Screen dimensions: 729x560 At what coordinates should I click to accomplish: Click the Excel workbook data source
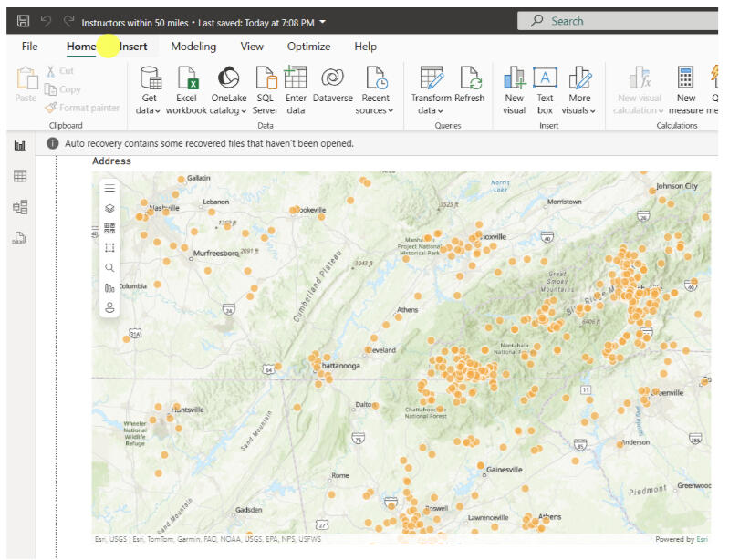pyautogui.click(x=186, y=89)
